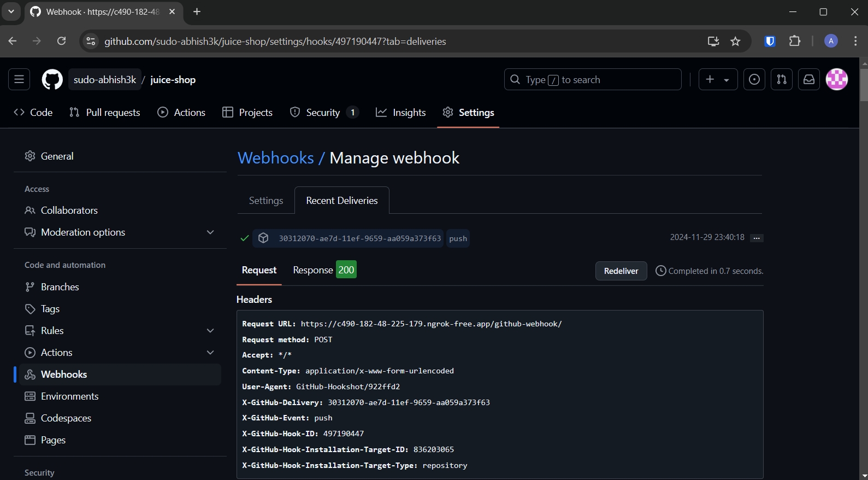Click delivery ID 30312070-ae7d-11ef-9659-aa059a373f63 link

[360, 238]
